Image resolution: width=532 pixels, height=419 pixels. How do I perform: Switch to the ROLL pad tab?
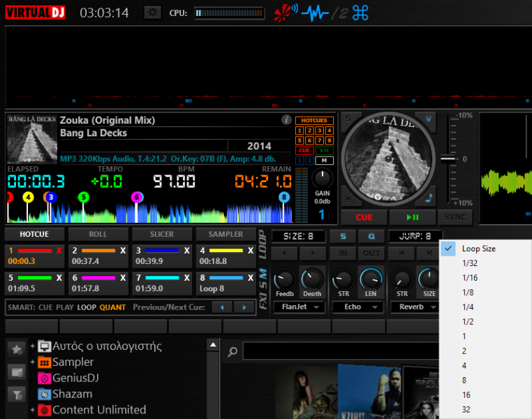click(98, 234)
